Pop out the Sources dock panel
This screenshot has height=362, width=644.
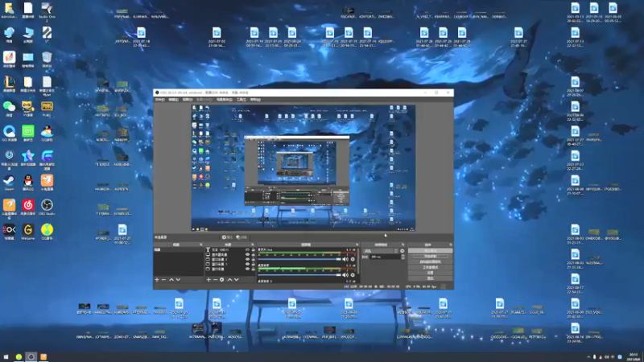pyautogui.click(x=253, y=245)
